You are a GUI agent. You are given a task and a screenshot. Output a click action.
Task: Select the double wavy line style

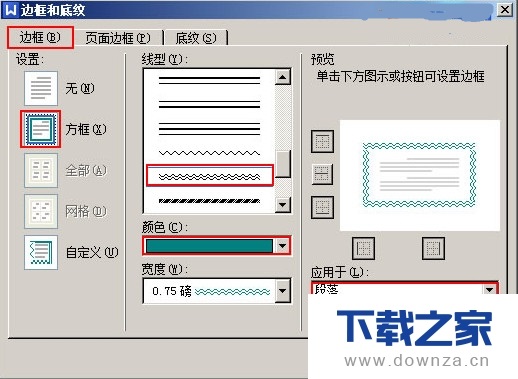click(x=210, y=176)
